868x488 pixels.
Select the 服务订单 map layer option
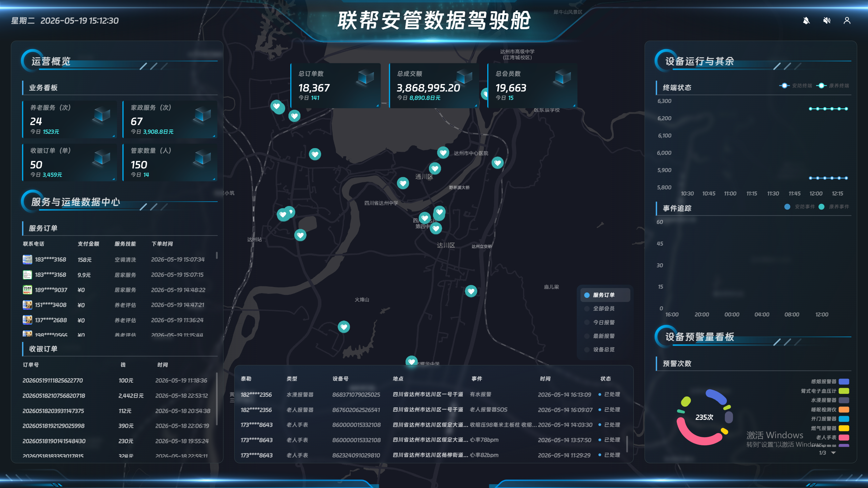[605, 295]
